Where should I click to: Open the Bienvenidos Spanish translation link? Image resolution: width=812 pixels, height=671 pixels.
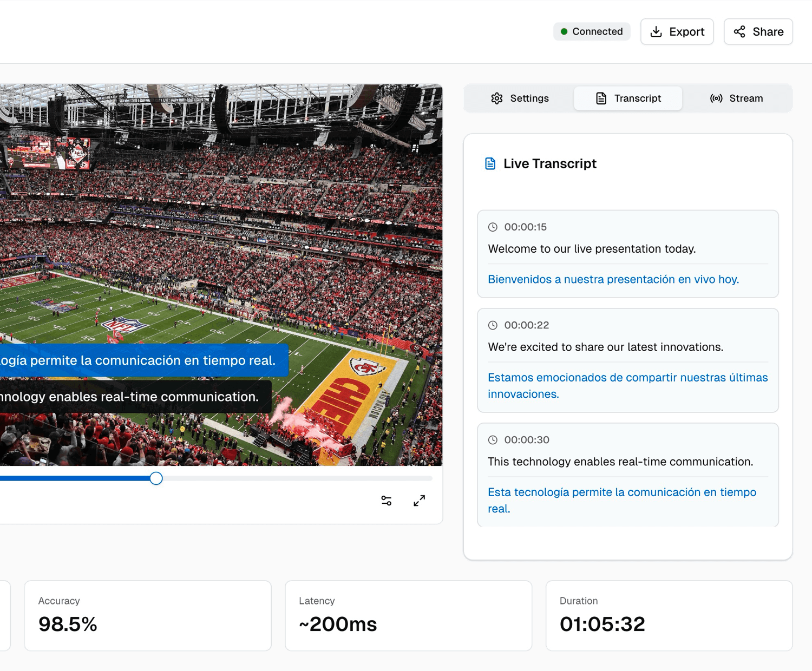613,279
